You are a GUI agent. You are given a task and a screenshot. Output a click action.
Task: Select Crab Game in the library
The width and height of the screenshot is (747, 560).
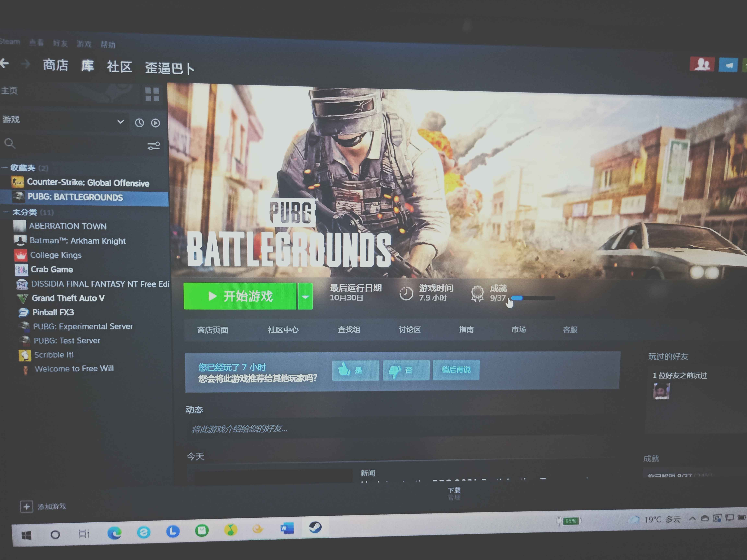pyautogui.click(x=52, y=269)
